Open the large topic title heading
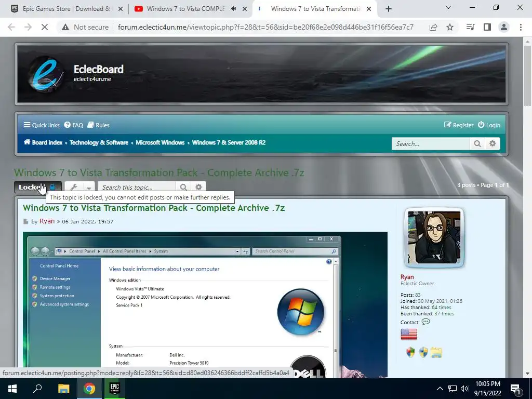Screen dimensions: 532x399 point(159,172)
